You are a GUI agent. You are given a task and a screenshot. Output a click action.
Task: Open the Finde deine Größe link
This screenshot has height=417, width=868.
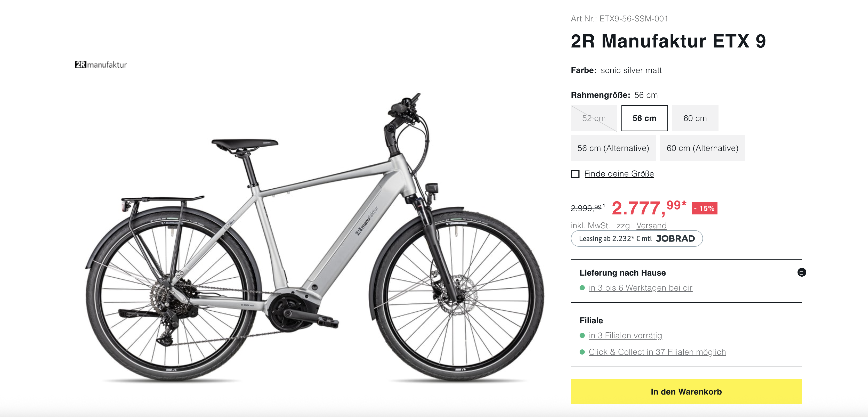coord(619,174)
